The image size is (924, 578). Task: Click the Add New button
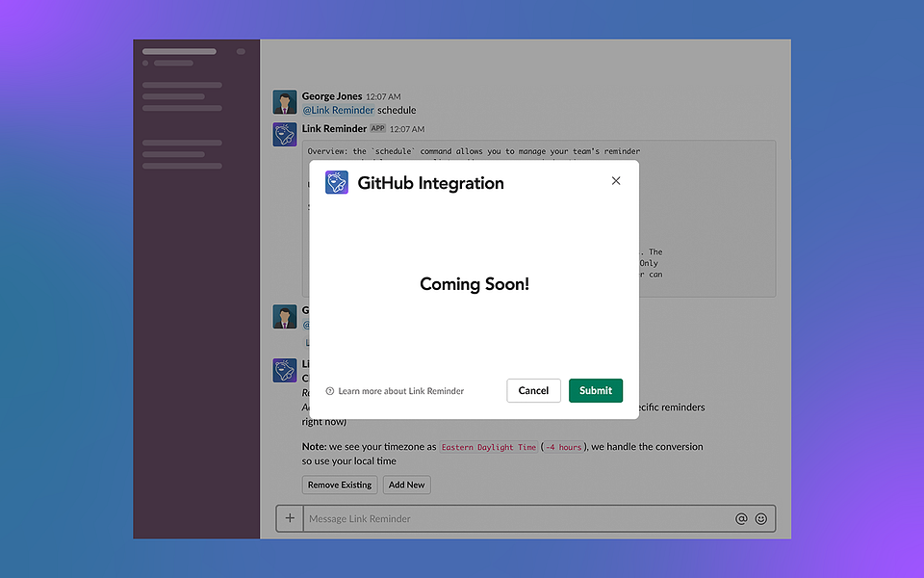click(x=406, y=485)
